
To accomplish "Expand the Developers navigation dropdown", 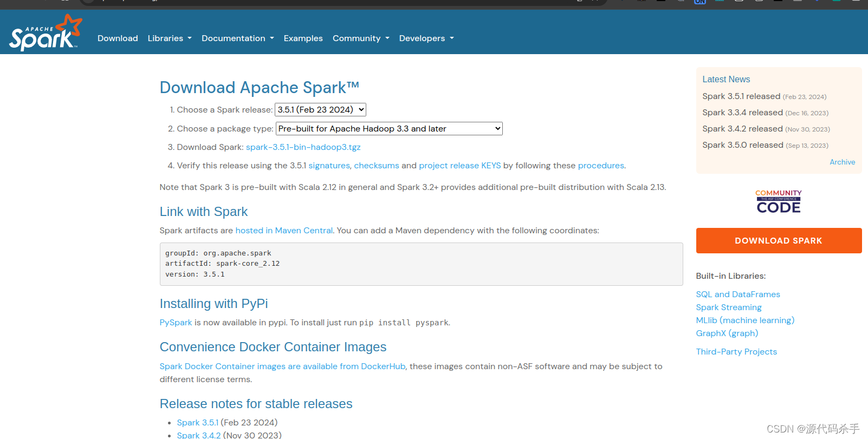I will pyautogui.click(x=426, y=38).
